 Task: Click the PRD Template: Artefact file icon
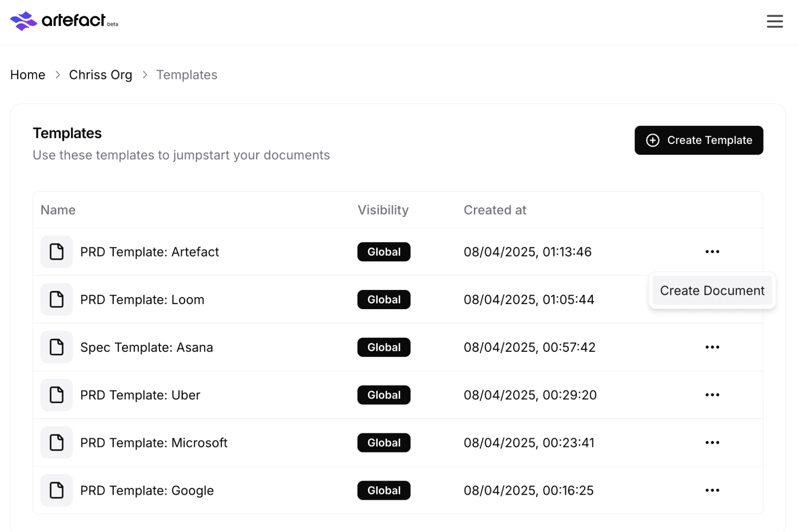pos(57,252)
